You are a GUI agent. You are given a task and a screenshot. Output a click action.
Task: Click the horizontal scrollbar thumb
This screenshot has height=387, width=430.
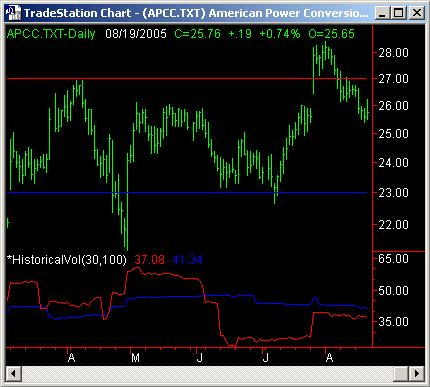click(x=401, y=373)
